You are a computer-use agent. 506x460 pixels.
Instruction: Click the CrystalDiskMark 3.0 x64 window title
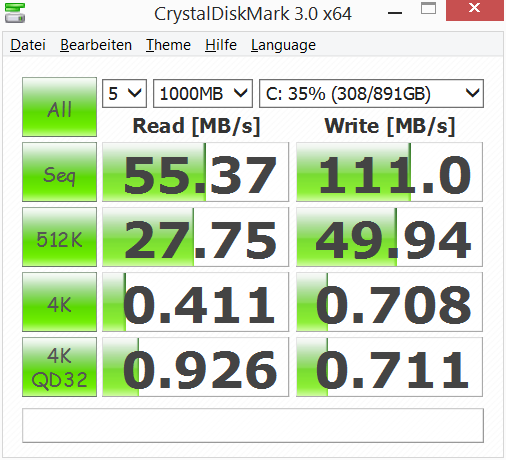point(253,14)
